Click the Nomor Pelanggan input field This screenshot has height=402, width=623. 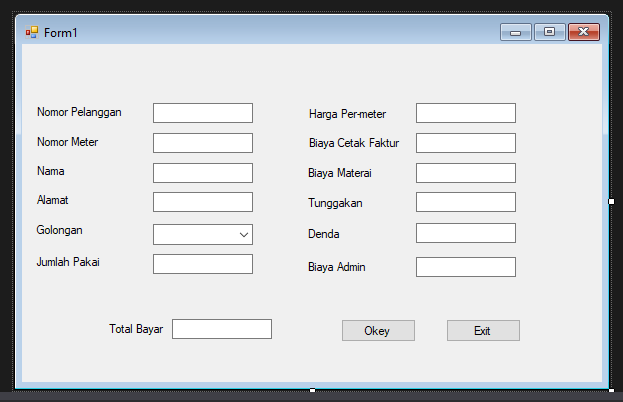[203, 113]
